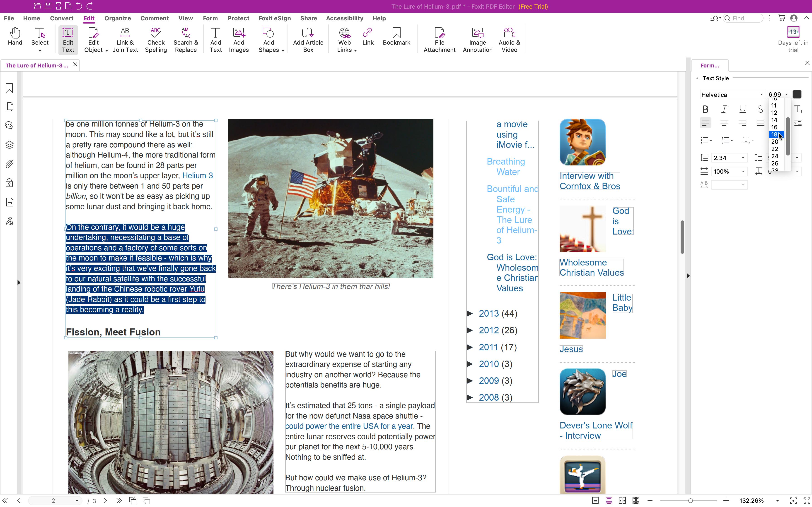Open the Edit menu
812x507 pixels.
[x=89, y=18]
